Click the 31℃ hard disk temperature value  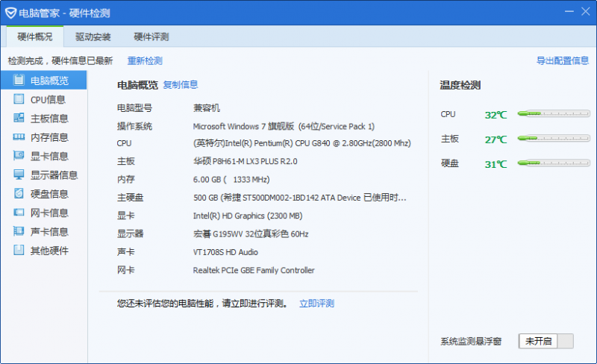(x=496, y=164)
